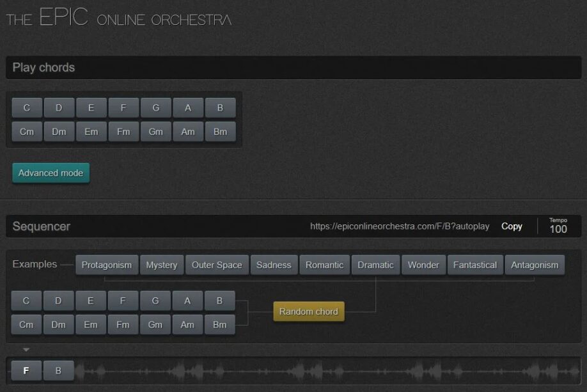Select the Dramatic mood preset
Screen dimensions: 587x392
(x=375, y=264)
